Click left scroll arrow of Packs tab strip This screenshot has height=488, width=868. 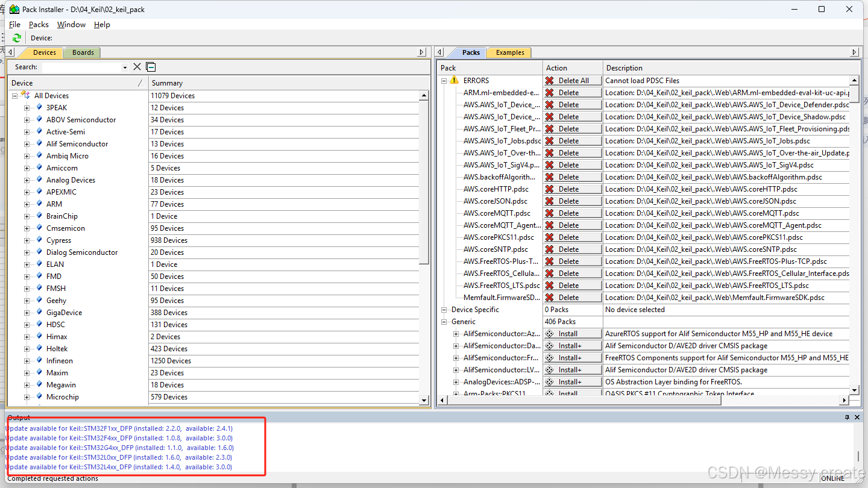440,52
